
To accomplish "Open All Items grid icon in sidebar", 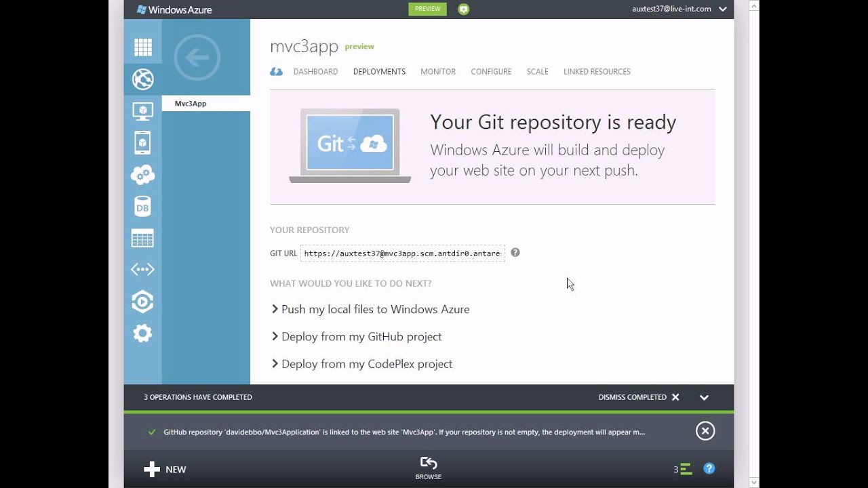I will click(x=142, y=47).
